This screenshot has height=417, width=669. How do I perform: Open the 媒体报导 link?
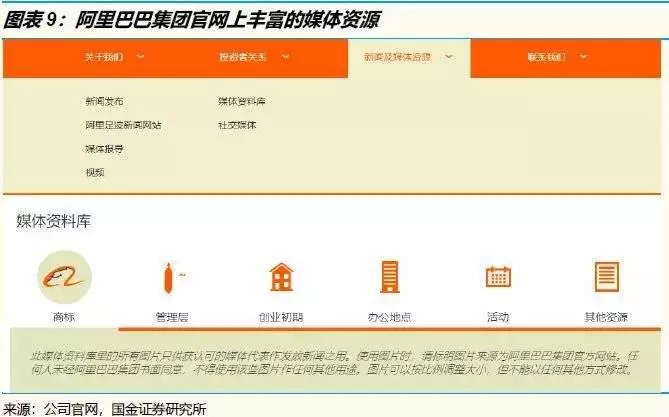[105, 149]
